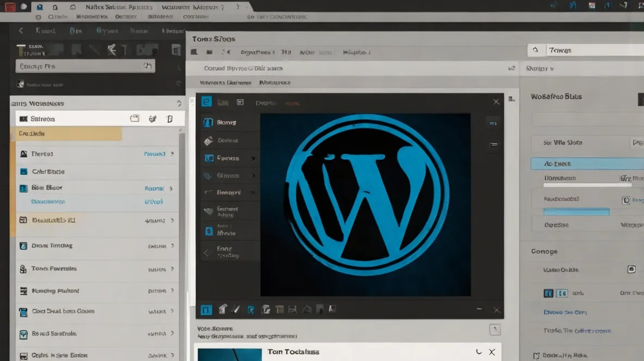Click the document icon in 'Seireos' row
Image resolution: width=644 pixels, height=361 pixels.
[170, 119]
